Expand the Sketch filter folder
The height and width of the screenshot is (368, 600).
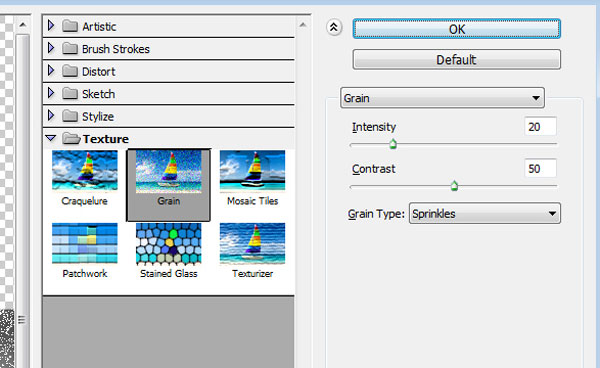coord(51,93)
